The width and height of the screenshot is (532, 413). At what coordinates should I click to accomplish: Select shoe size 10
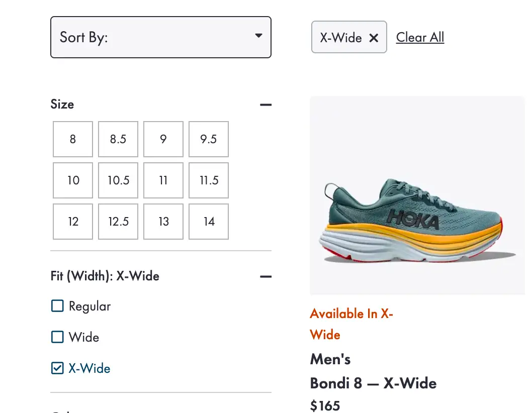pos(72,180)
